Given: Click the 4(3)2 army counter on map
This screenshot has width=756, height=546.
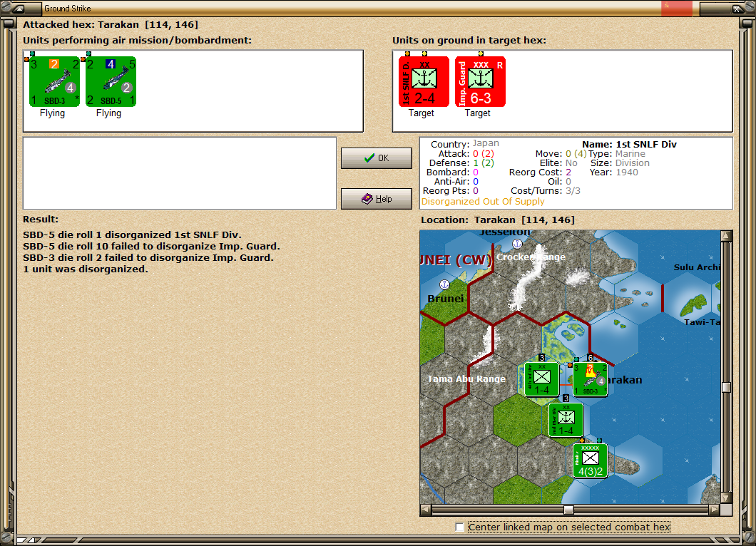Looking at the screenshot, I should point(590,460).
